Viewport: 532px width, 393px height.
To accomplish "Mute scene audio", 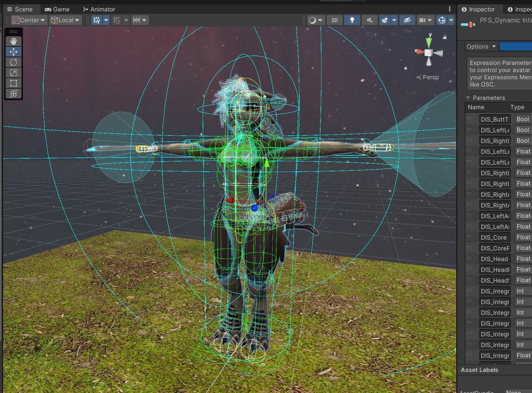I will tap(370, 20).
